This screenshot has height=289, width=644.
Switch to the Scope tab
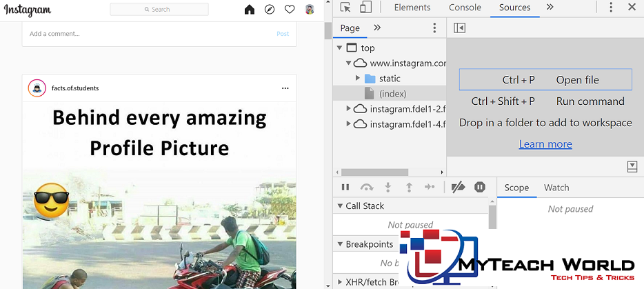click(x=516, y=188)
